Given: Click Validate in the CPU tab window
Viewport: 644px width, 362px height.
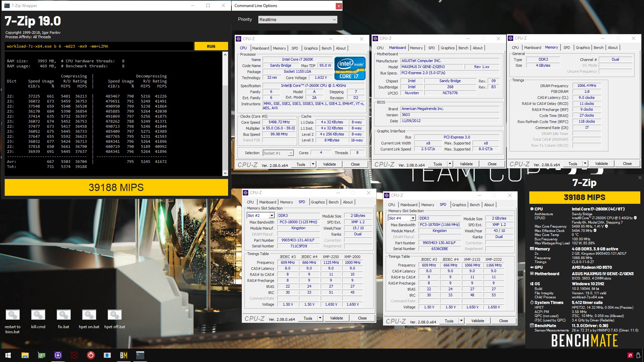Looking at the screenshot, I should pos(329,164).
